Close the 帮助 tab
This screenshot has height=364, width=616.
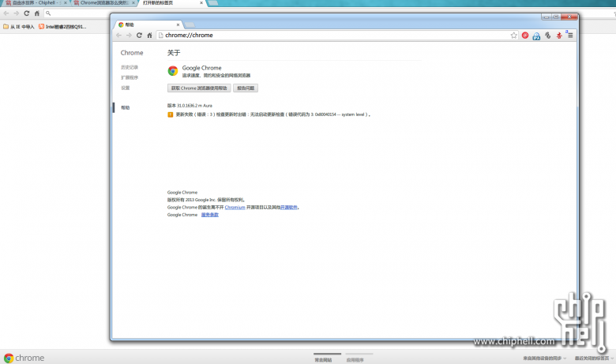(178, 24)
